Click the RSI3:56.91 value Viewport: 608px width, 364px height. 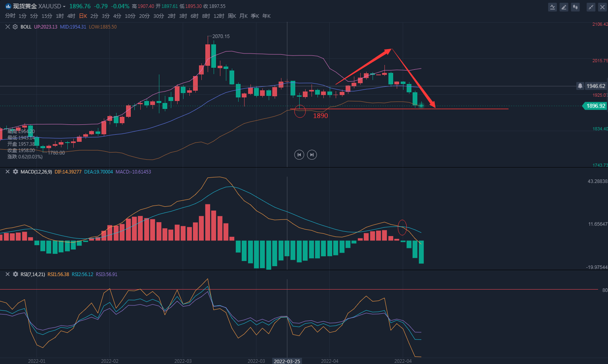click(x=107, y=274)
